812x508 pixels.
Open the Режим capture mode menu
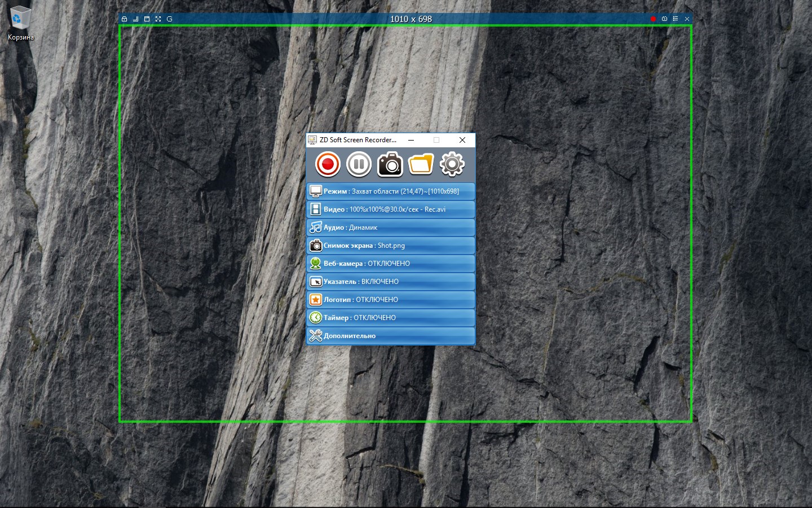coord(391,191)
